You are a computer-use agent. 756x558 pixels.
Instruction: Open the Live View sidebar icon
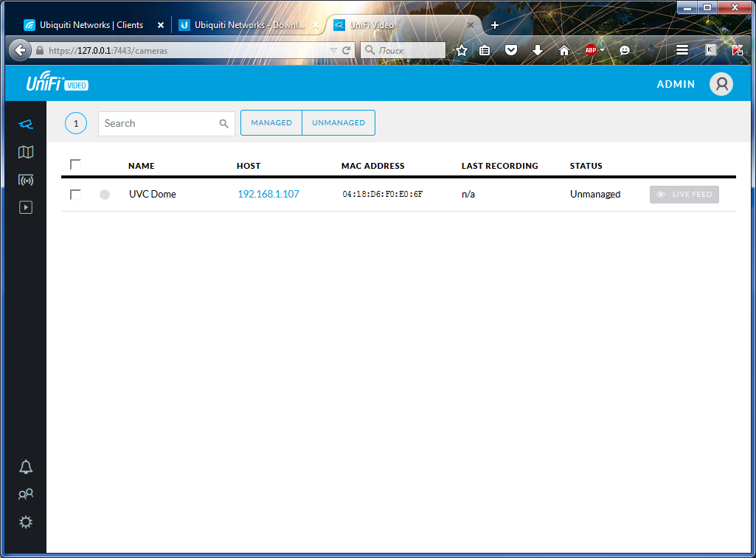26,180
